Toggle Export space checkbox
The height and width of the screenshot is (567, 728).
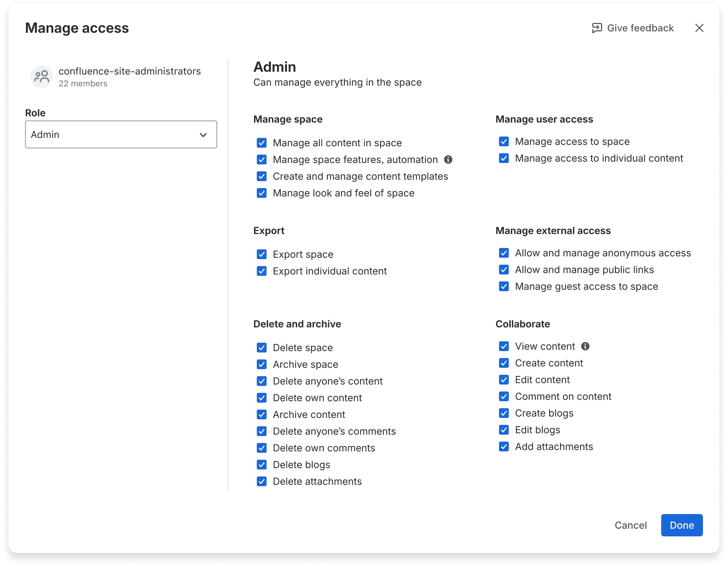pos(262,254)
